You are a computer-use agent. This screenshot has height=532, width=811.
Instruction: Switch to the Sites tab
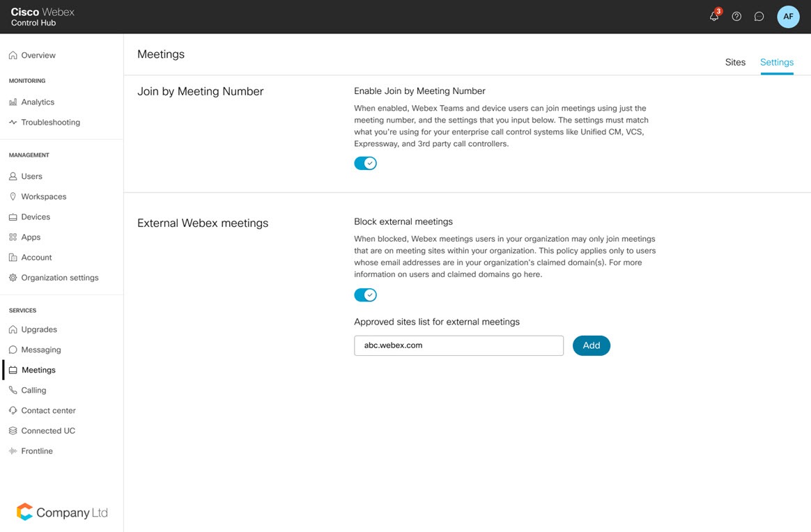735,63
